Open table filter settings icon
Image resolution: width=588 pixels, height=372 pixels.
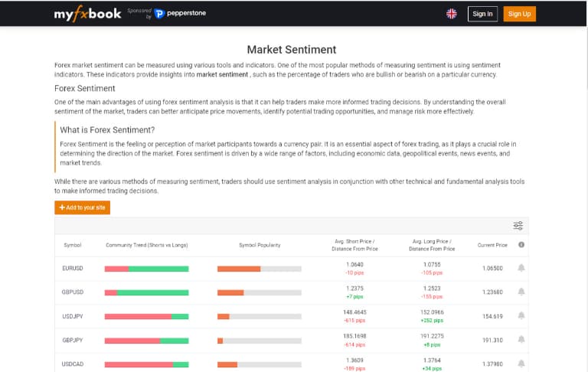518,226
